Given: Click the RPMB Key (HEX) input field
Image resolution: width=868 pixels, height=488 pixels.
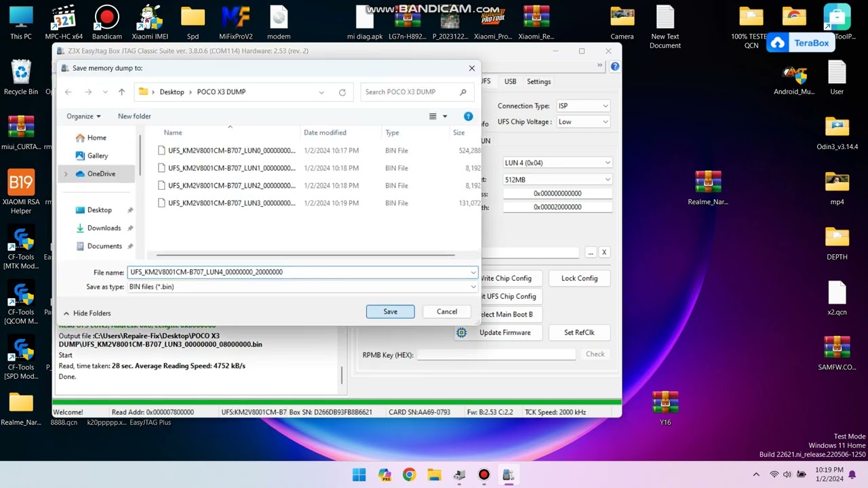Looking at the screenshot, I should point(496,354).
